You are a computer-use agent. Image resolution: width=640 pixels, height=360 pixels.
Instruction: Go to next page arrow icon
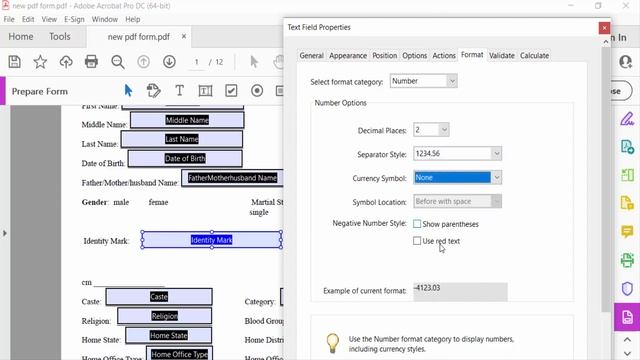[169, 62]
